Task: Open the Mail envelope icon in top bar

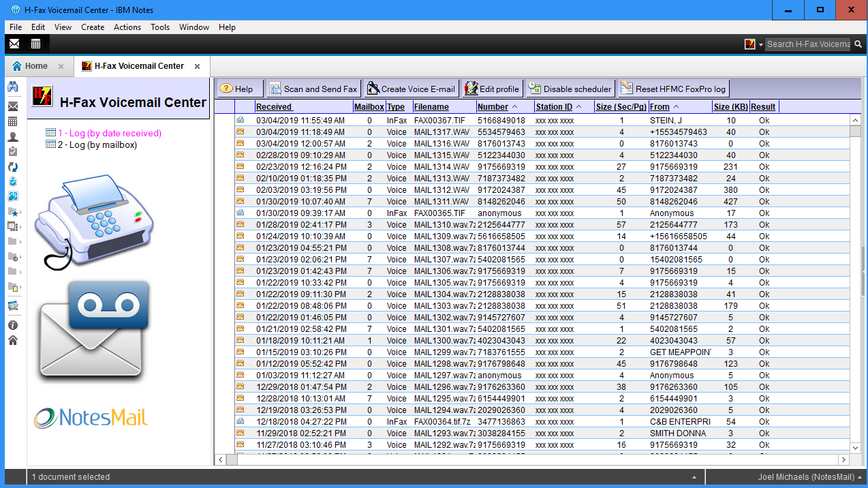Action: click(14, 44)
